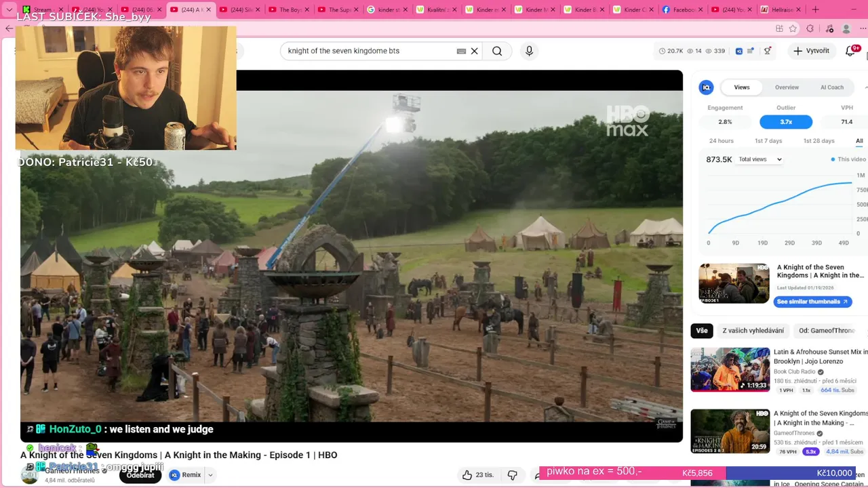Click the 5.3x outlier badge on recommendation
868x488 pixels.
pyautogui.click(x=810, y=451)
